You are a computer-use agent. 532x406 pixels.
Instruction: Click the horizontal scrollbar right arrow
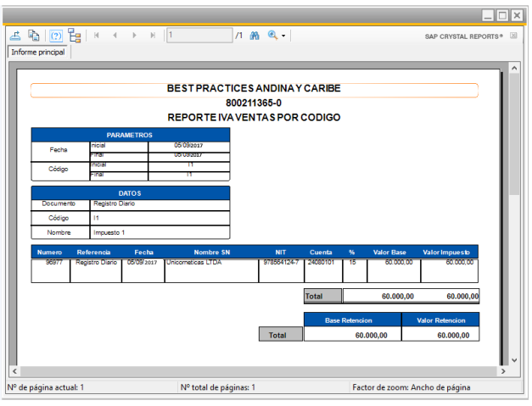coord(503,371)
